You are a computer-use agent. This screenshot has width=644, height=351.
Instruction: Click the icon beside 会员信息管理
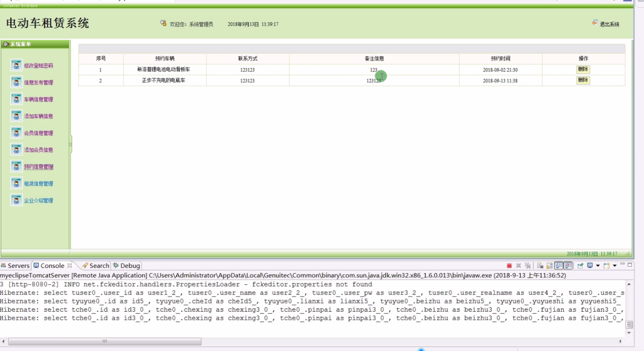[16, 133]
